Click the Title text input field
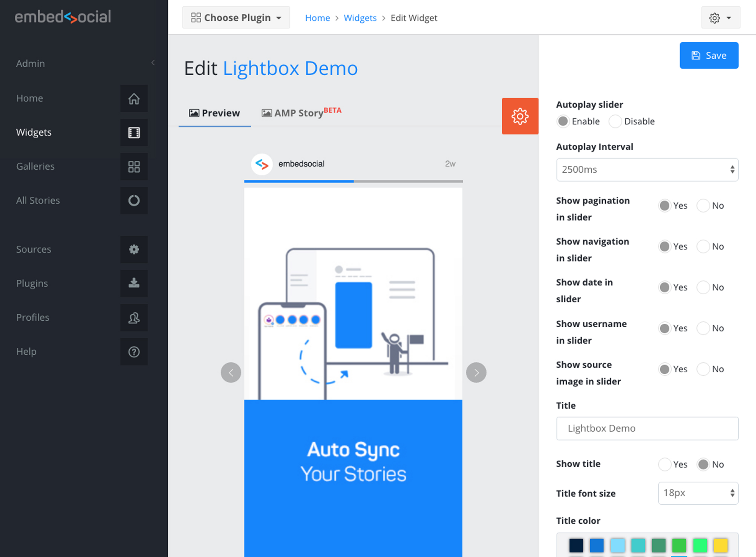Viewport: 756px width, 557px height. (x=647, y=428)
